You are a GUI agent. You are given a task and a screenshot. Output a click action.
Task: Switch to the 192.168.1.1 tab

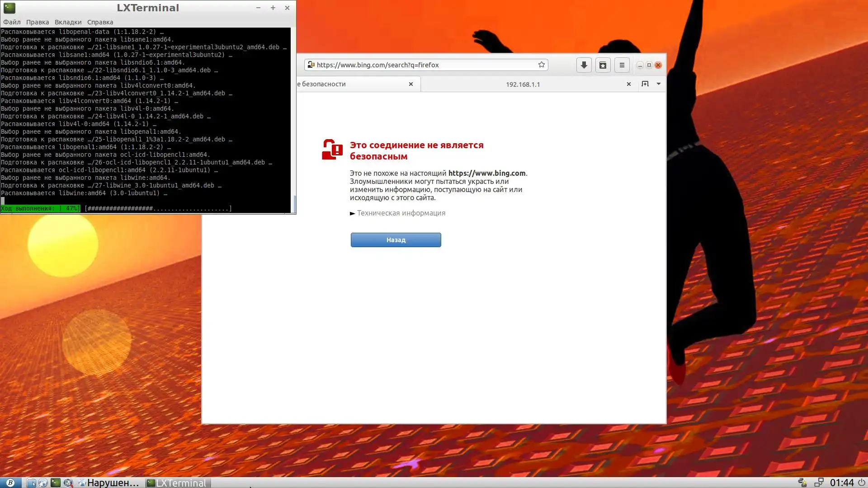tap(523, 84)
